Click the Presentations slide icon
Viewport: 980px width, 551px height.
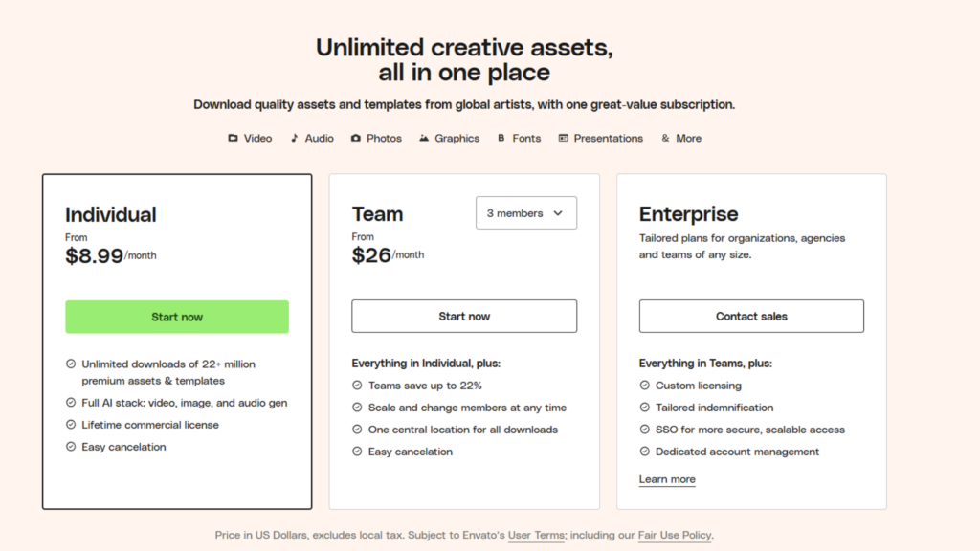(x=563, y=138)
